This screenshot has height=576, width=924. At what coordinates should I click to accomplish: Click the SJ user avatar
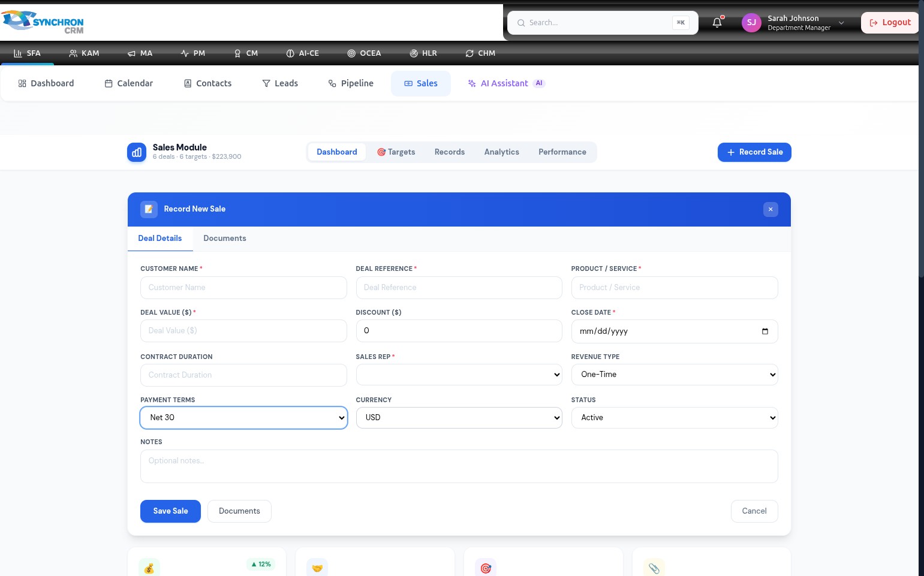tap(751, 23)
